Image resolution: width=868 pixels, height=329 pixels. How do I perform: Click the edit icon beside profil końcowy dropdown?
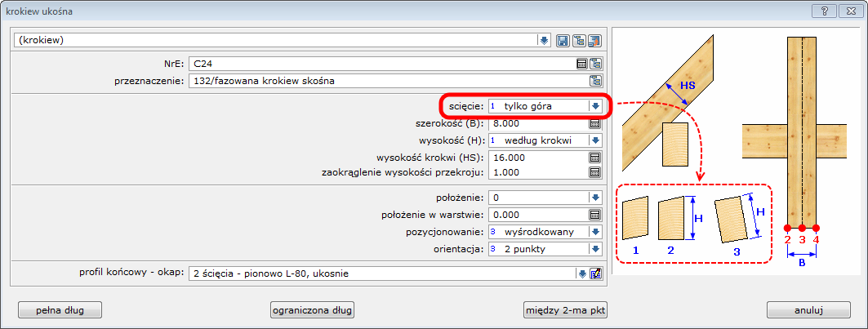click(x=595, y=273)
